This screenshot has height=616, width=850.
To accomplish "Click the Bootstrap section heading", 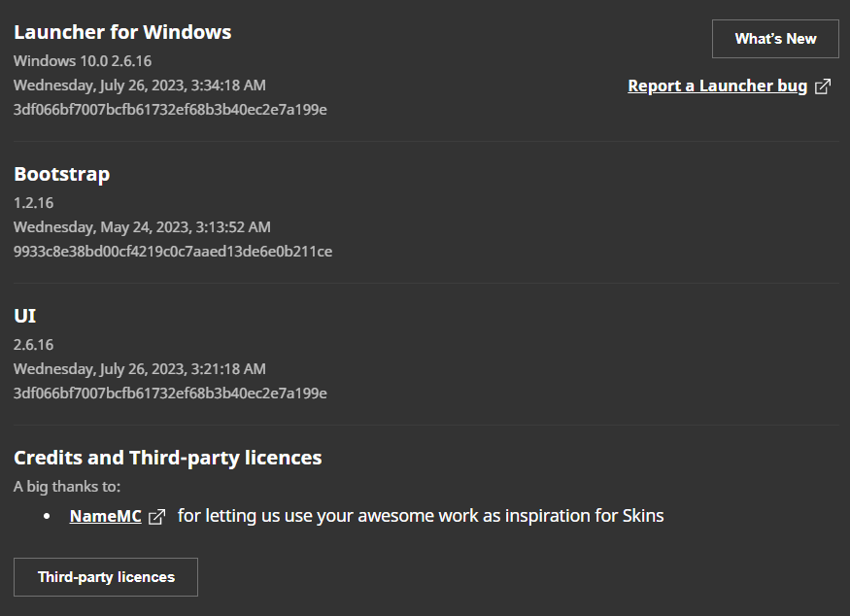I will [61, 174].
